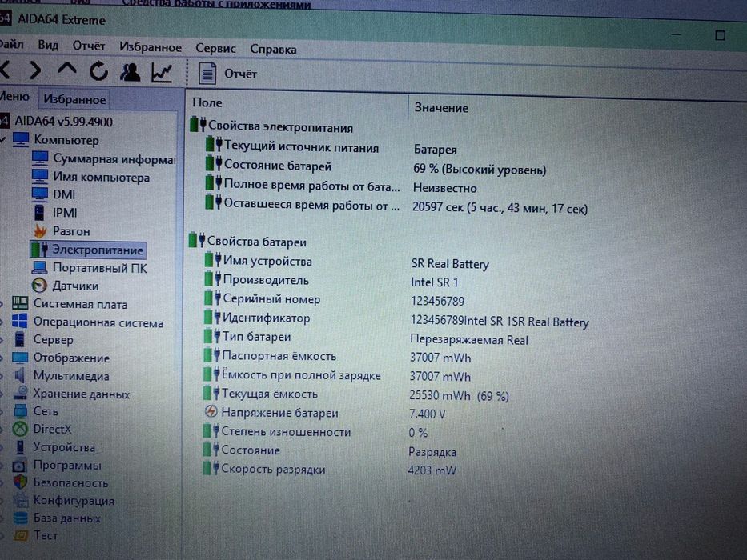Click the Отчёт report document icon
This screenshot has height=560, width=747.
tap(207, 74)
